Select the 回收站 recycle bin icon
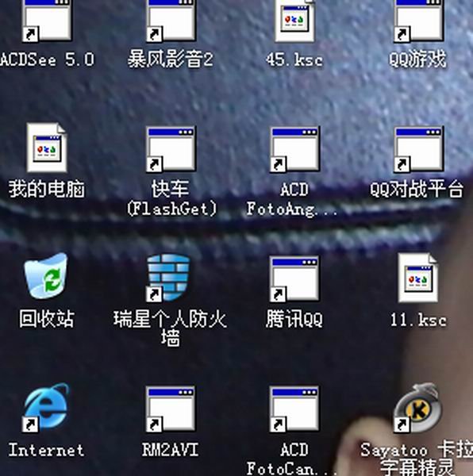473x476 pixels. pos(47,277)
